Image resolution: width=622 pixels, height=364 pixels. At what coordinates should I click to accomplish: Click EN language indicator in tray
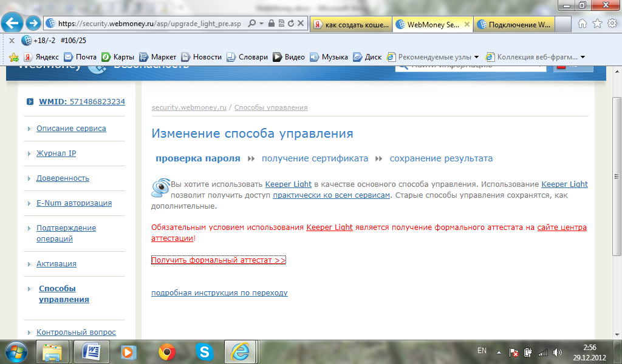click(x=482, y=351)
